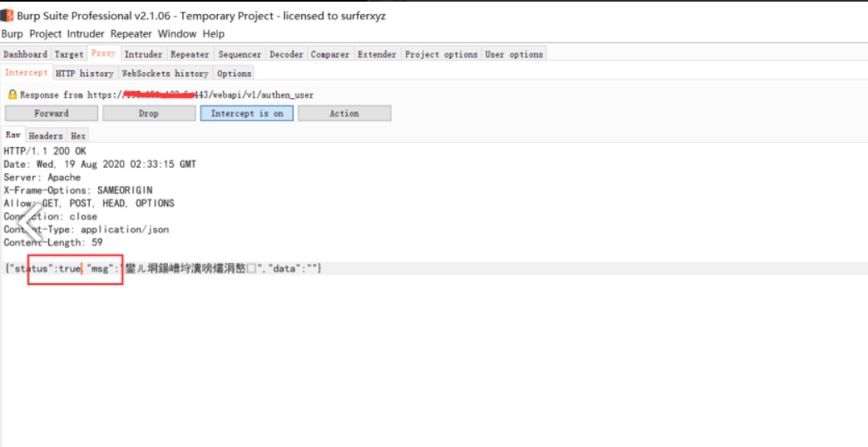This screenshot has height=447, width=868.
Task: Toggle the Intercept is on button
Action: pyautogui.click(x=247, y=113)
